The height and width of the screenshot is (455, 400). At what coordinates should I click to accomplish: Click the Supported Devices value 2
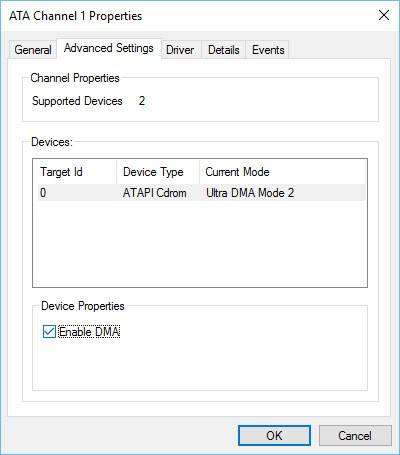(x=142, y=101)
